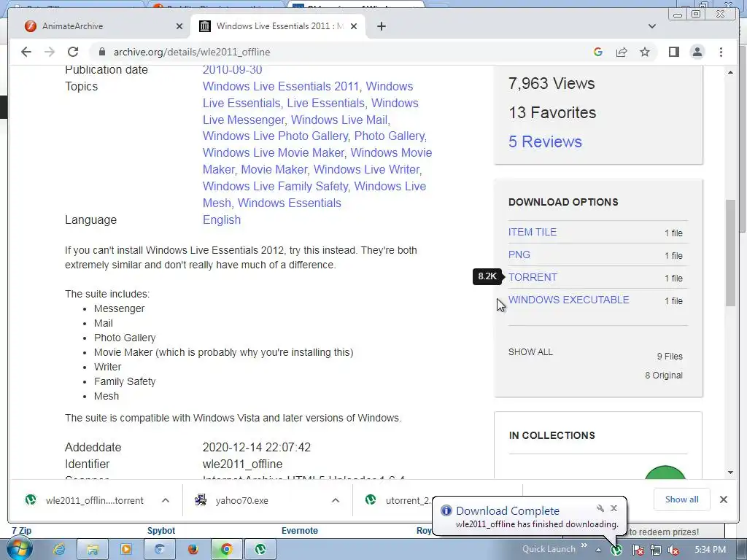Open Firefox from the taskbar

point(193,550)
